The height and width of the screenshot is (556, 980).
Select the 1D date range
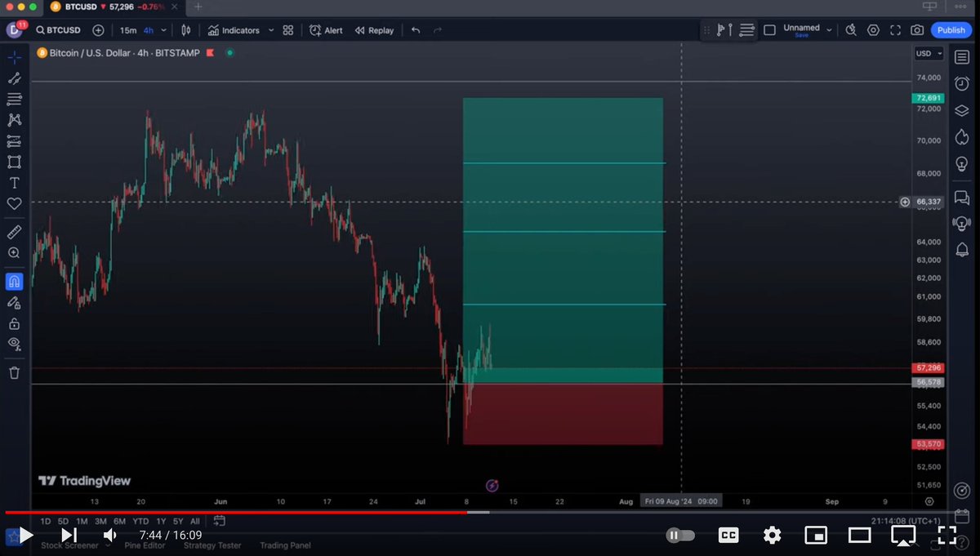46,521
